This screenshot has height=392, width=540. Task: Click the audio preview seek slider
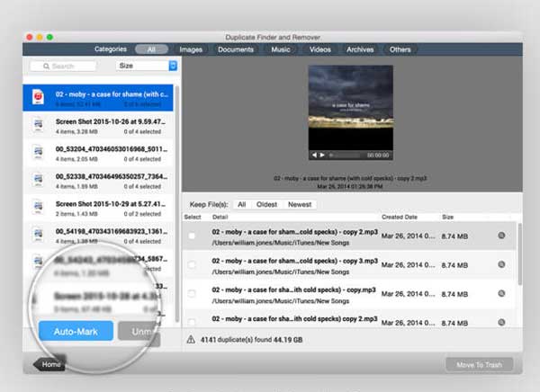coord(345,156)
